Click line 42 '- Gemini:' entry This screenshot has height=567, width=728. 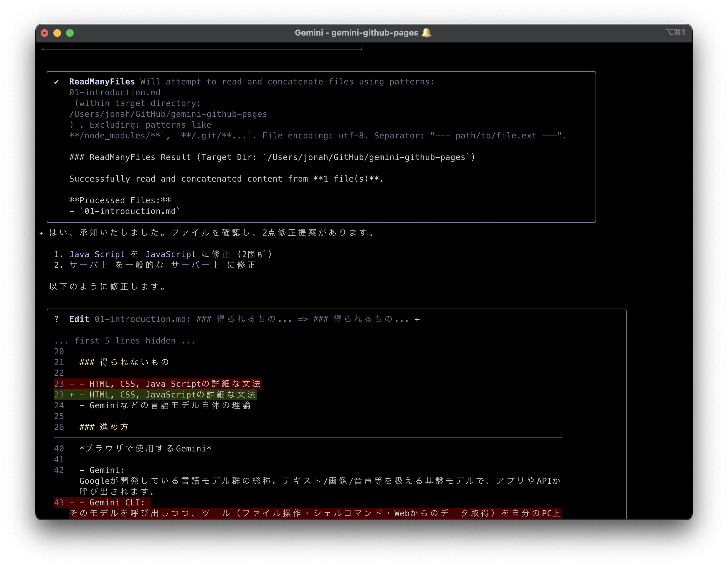[102, 470]
